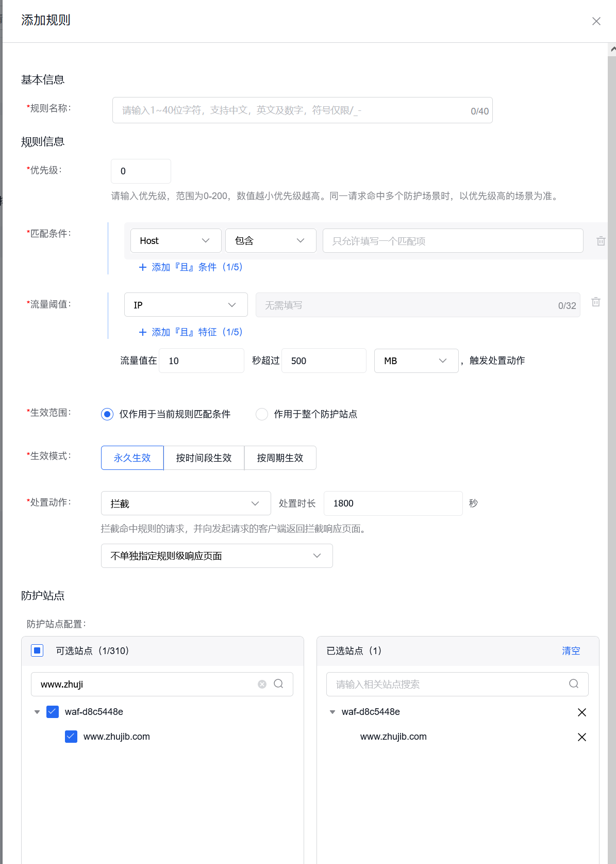
Task: Remove waf-d8c5448e group from selected sites
Action: pyautogui.click(x=582, y=712)
